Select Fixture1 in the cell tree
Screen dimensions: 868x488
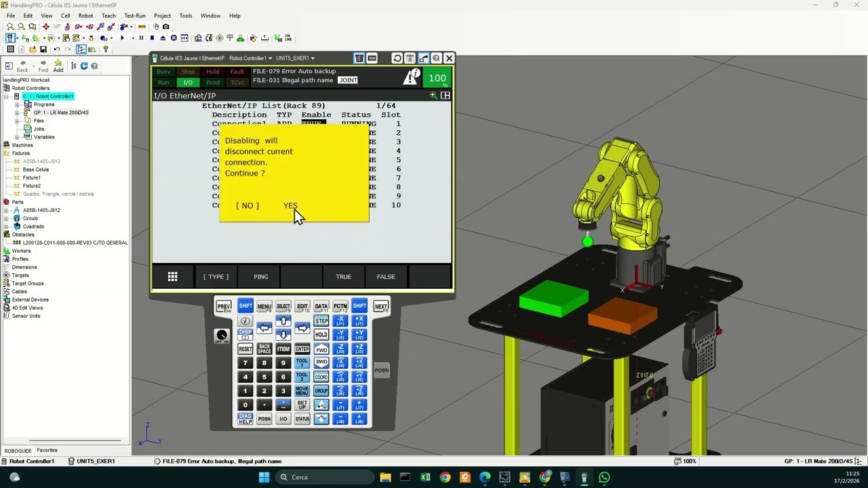click(x=31, y=178)
